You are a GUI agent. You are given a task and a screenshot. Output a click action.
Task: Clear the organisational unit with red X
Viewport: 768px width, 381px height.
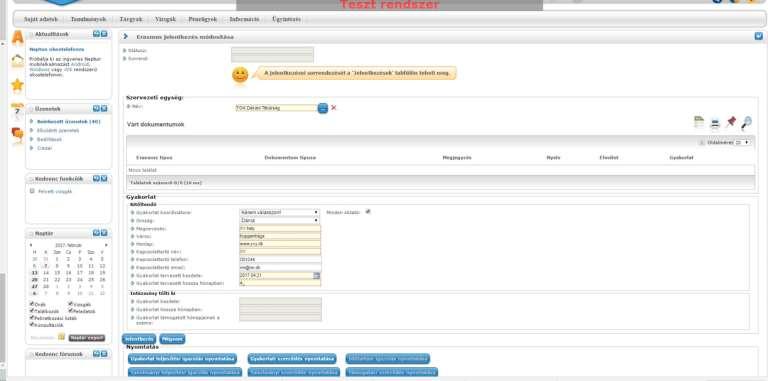point(334,108)
